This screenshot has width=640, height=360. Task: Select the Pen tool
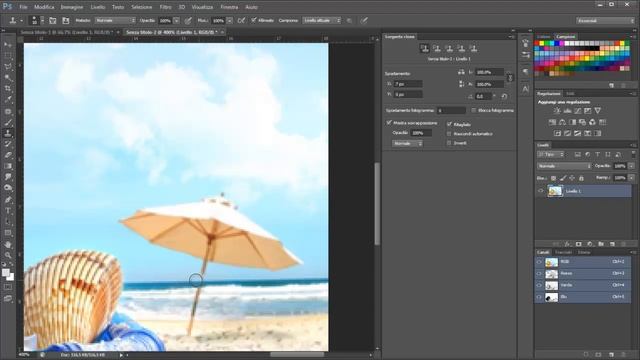8,200
